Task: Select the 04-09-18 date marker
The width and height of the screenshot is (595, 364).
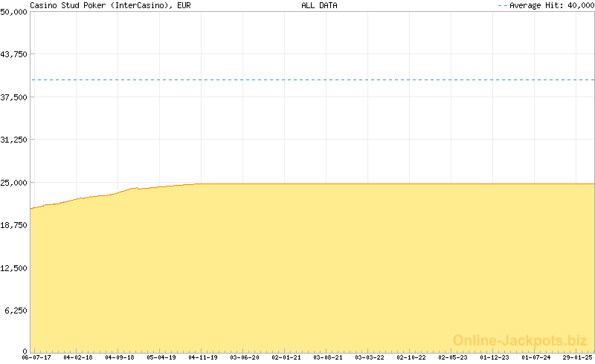Action: coord(119,357)
